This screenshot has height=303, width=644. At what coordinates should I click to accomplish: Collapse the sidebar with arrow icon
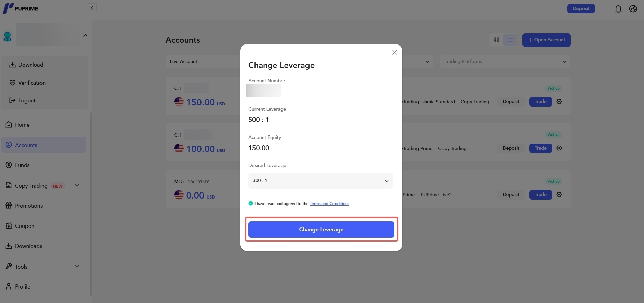point(92,8)
